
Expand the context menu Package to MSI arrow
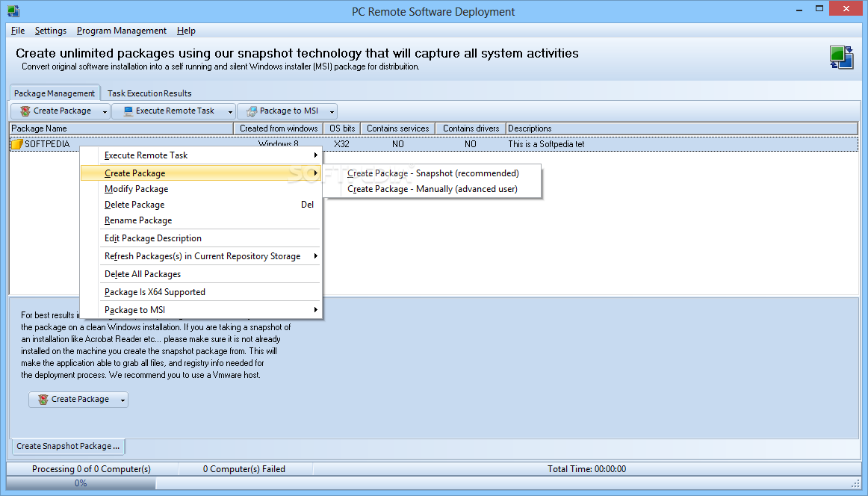315,309
